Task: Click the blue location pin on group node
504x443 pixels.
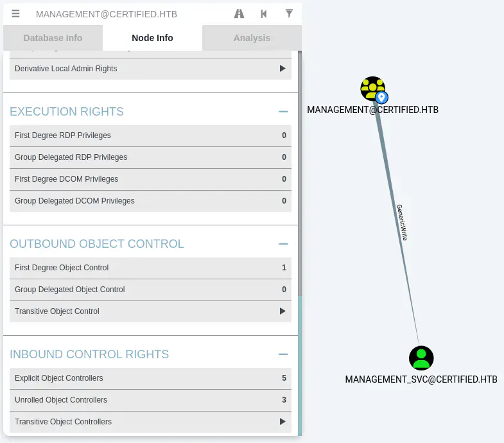Action: [381, 98]
